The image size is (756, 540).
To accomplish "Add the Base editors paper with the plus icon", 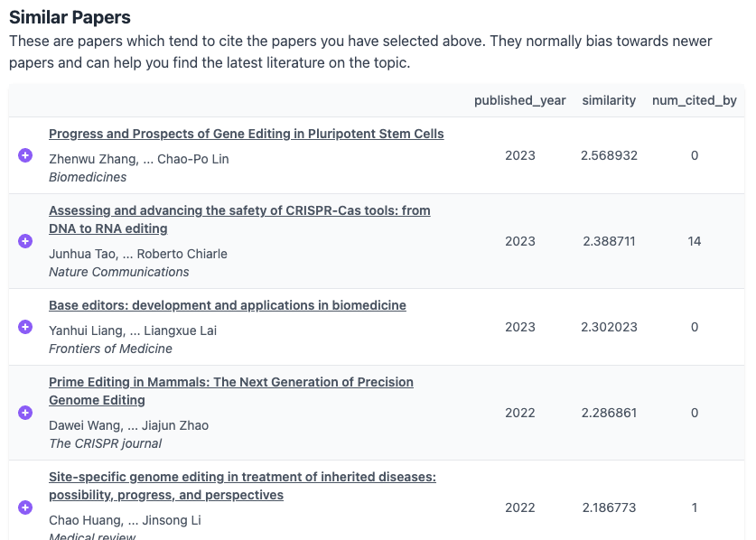I will click(24, 327).
